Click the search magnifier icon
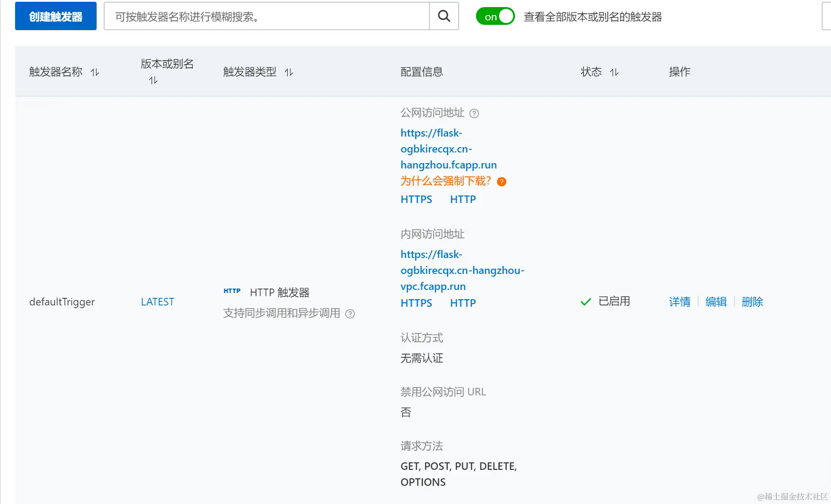Viewport: 831px width, 504px height. (444, 16)
